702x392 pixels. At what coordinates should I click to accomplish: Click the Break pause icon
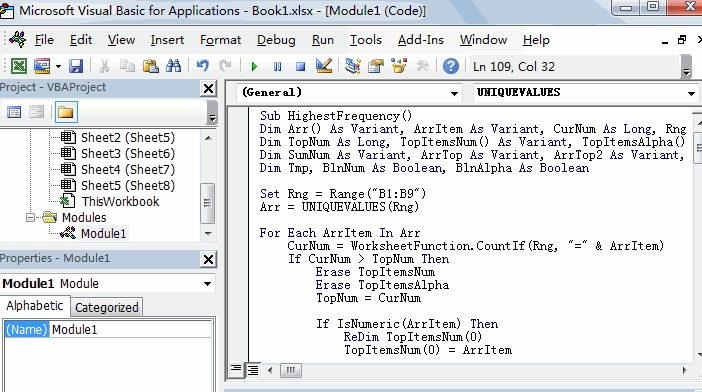pyautogui.click(x=278, y=67)
